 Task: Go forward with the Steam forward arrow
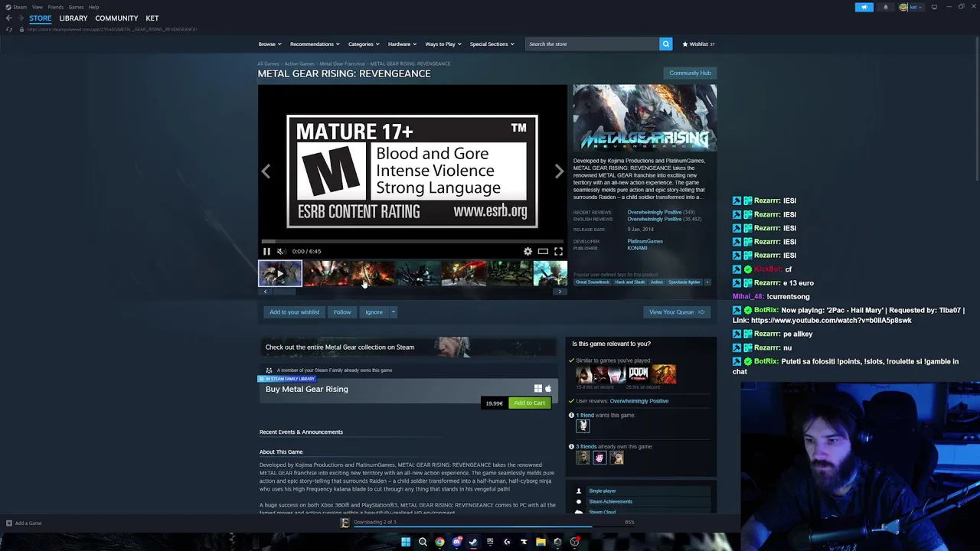20,18
